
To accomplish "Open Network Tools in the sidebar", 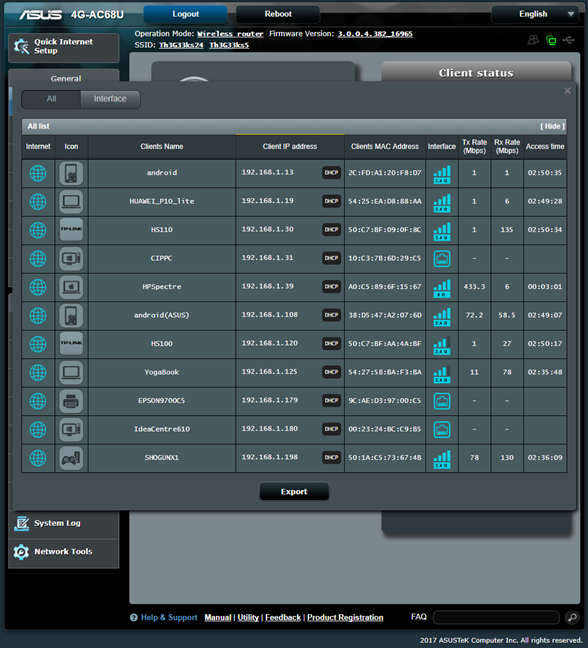I will point(64,552).
